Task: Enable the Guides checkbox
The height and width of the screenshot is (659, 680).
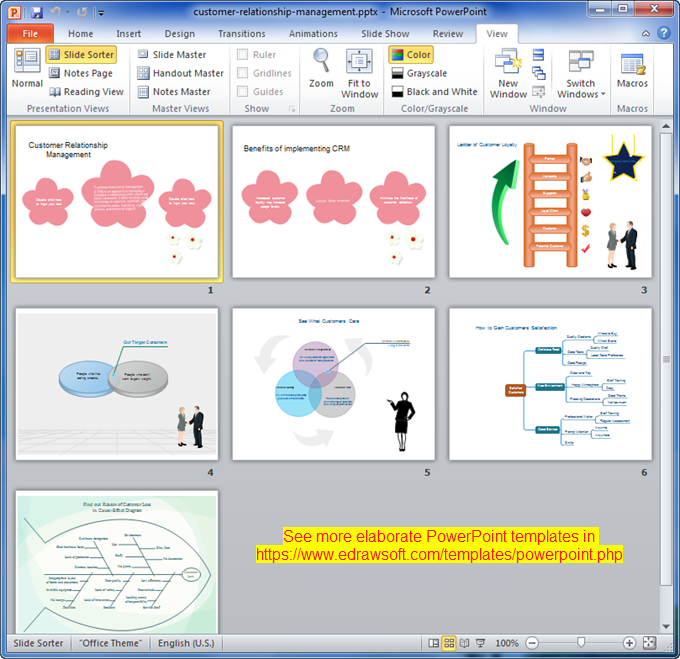Action: pyautogui.click(x=242, y=91)
